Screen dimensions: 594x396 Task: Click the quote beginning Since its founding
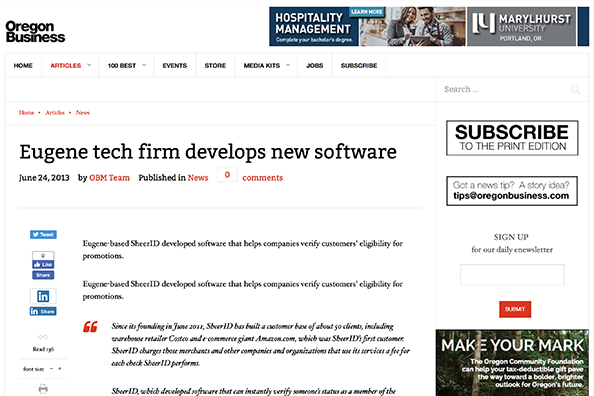[261, 344]
